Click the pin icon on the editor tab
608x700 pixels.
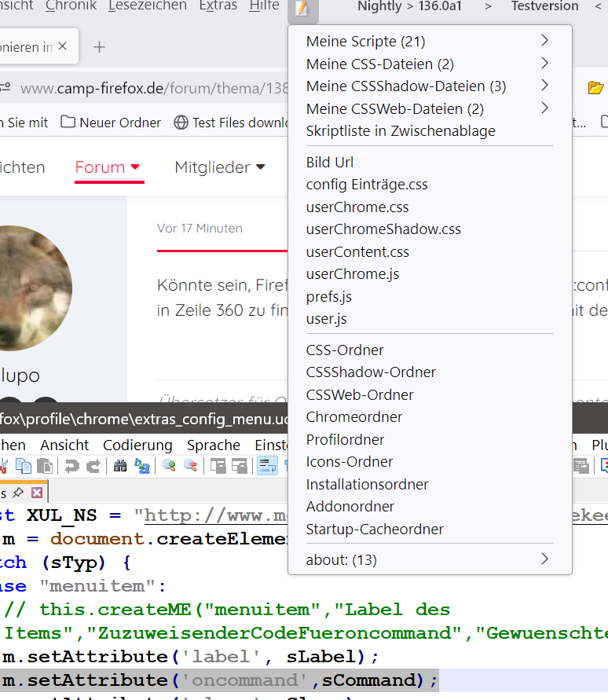click(18, 493)
